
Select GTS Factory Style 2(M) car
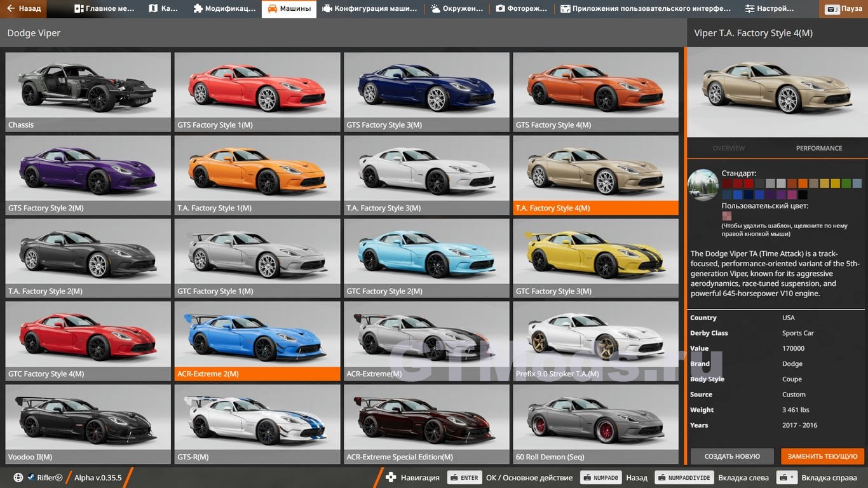pos(88,175)
